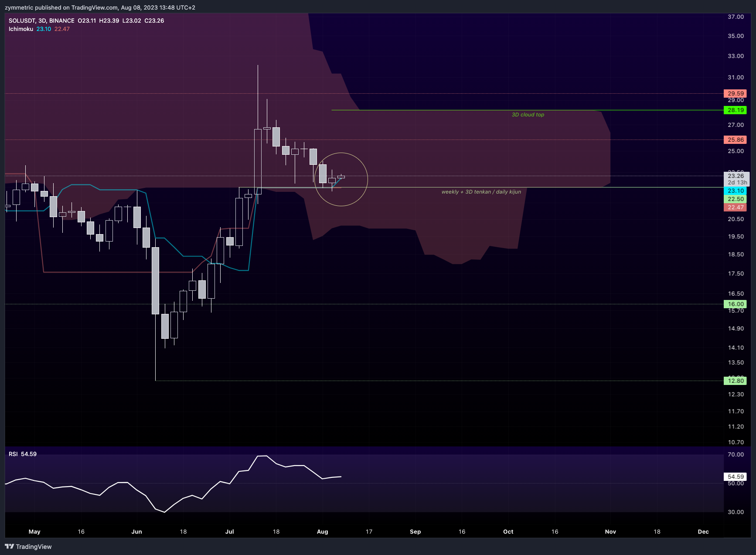This screenshot has height=555, width=756.
Task: Click the 'Sep' date on time axis
Action: pos(415,531)
